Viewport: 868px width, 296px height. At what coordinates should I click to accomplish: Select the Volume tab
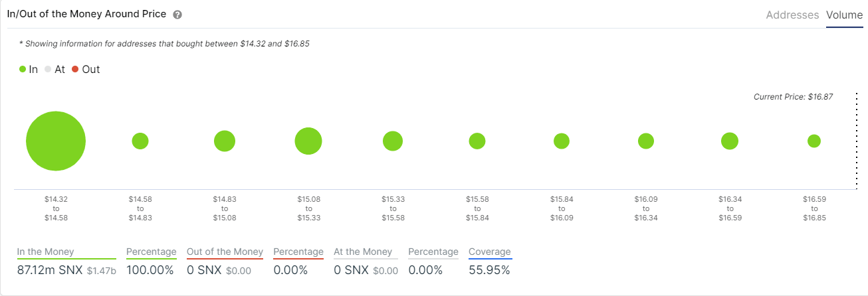[844, 15]
